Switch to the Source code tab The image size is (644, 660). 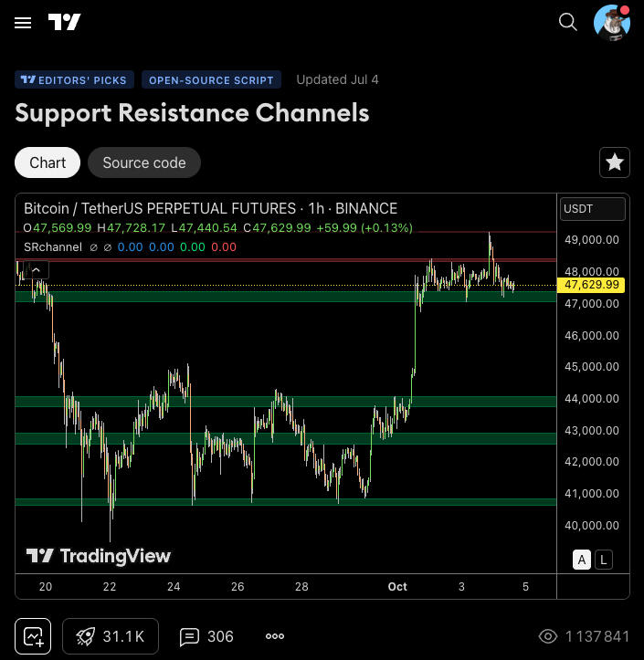coord(144,162)
